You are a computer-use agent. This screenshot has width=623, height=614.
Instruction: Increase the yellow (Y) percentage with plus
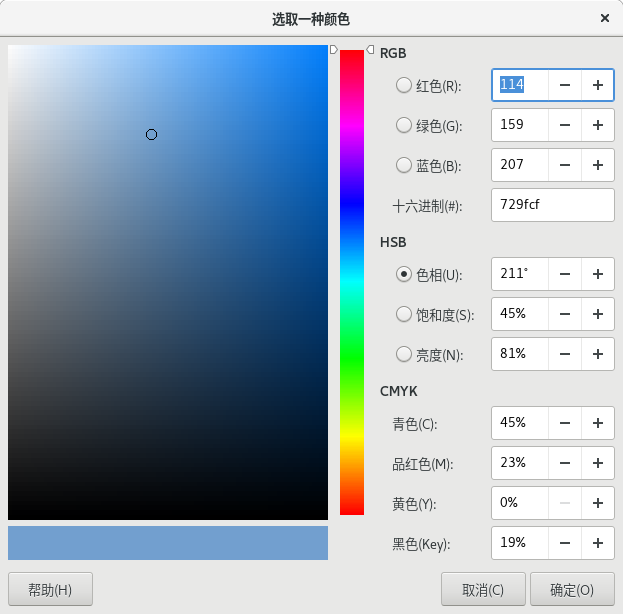click(x=598, y=503)
